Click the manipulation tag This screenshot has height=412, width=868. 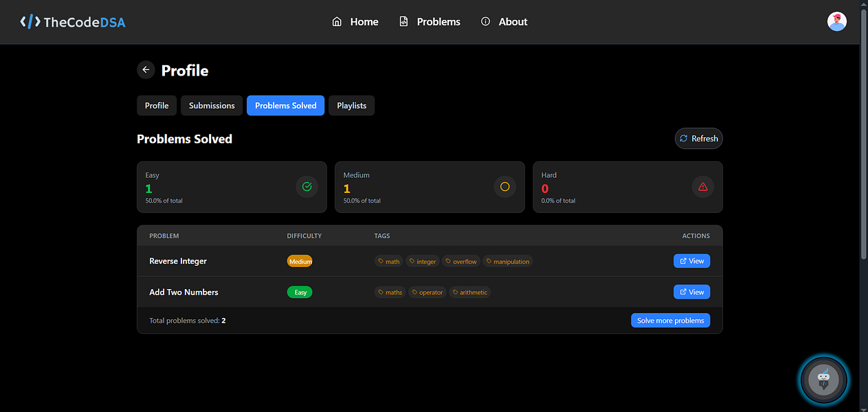tap(508, 262)
